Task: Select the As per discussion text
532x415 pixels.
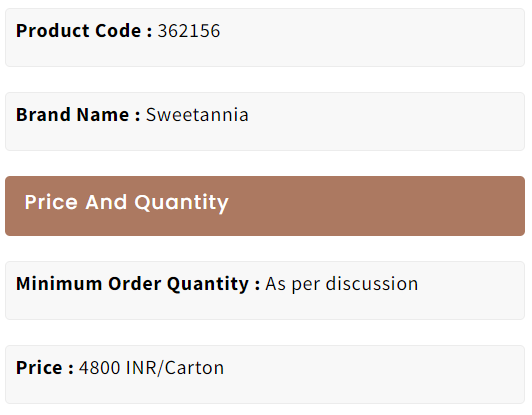Action: tap(342, 284)
